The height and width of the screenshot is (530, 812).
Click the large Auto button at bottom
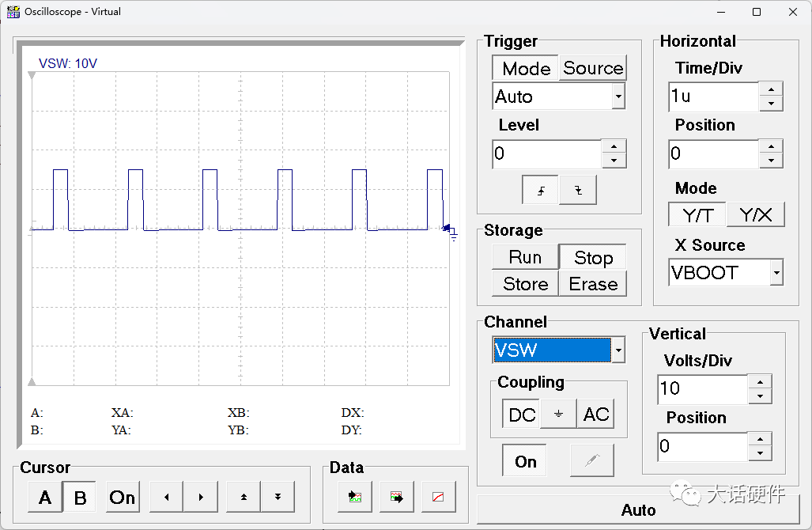(x=638, y=509)
